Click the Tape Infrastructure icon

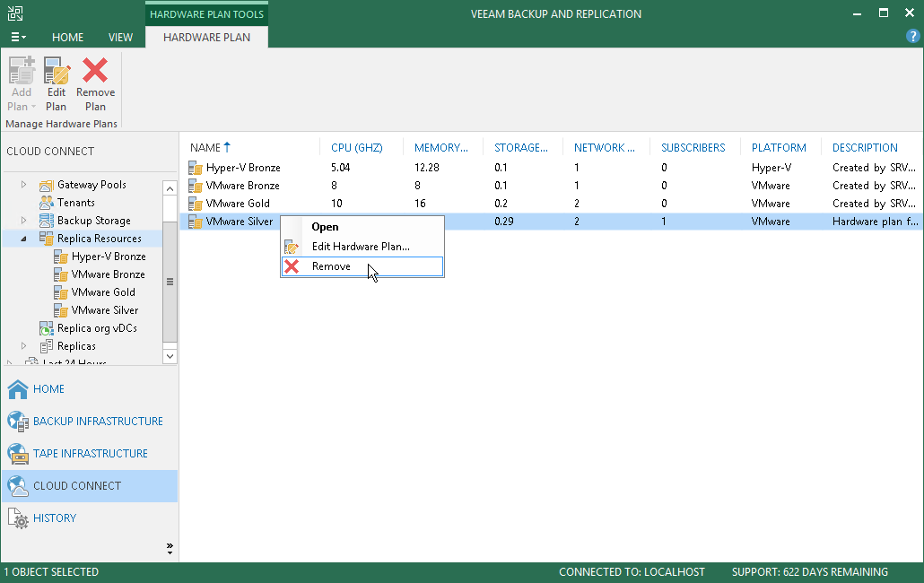coord(18,454)
